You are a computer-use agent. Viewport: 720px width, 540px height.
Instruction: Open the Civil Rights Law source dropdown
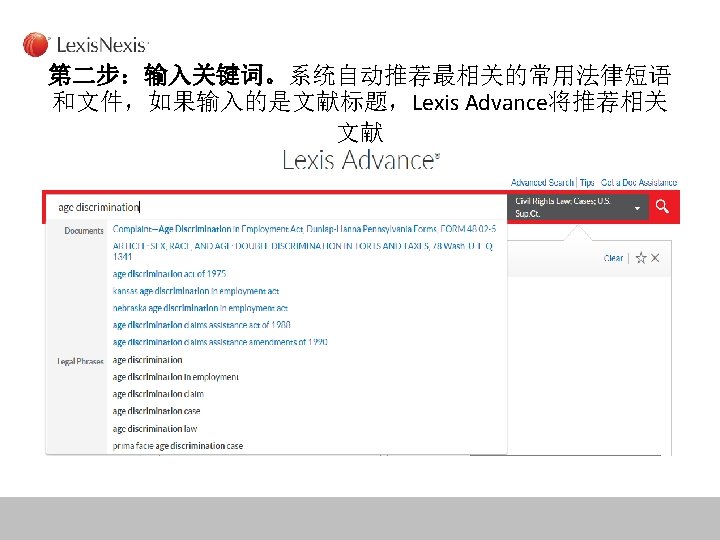click(578, 207)
